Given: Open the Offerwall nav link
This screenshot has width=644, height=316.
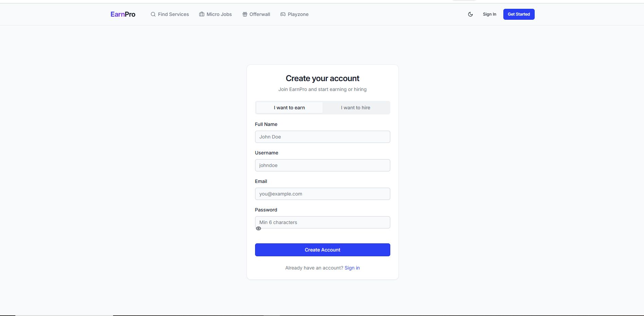Looking at the screenshot, I should tap(260, 14).
